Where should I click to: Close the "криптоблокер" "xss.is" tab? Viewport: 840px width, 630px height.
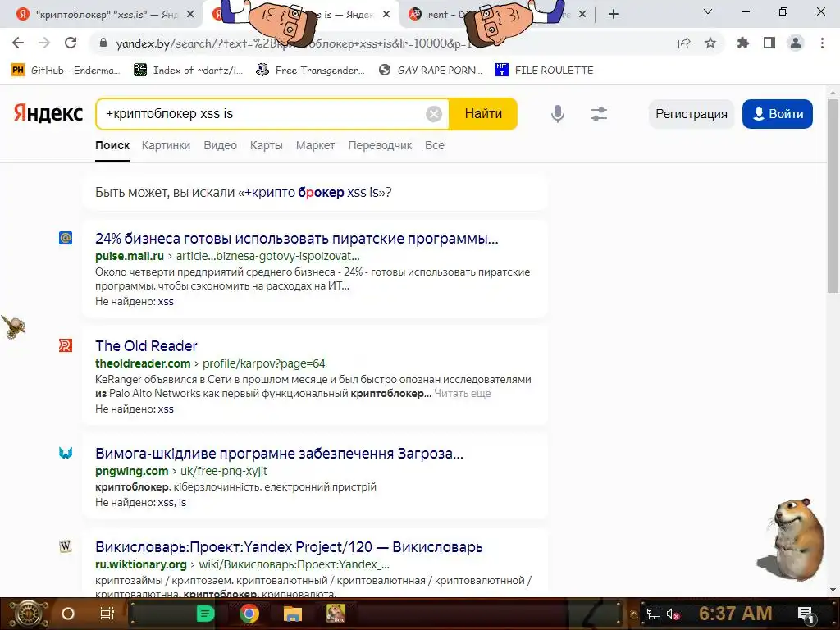(x=190, y=15)
